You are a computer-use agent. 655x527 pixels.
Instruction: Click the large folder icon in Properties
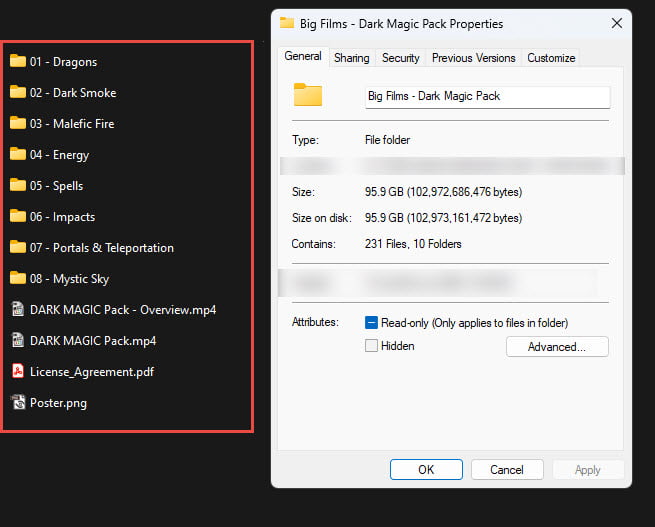pos(307,95)
